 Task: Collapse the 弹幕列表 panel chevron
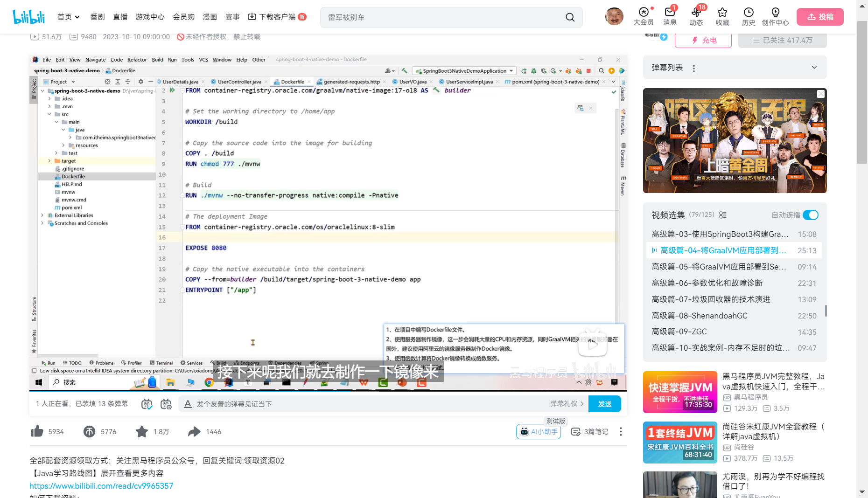[x=814, y=68]
